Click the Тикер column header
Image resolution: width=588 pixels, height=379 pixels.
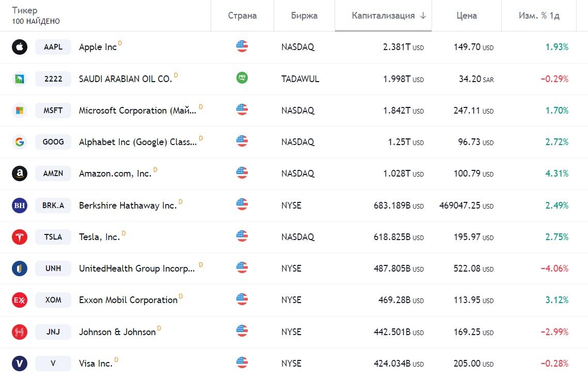click(25, 10)
